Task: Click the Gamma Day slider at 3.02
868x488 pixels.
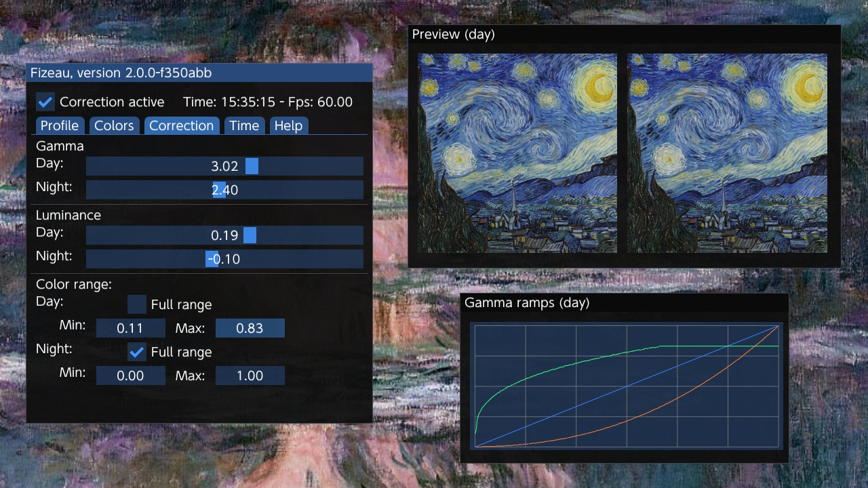Action: [x=224, y=166]
